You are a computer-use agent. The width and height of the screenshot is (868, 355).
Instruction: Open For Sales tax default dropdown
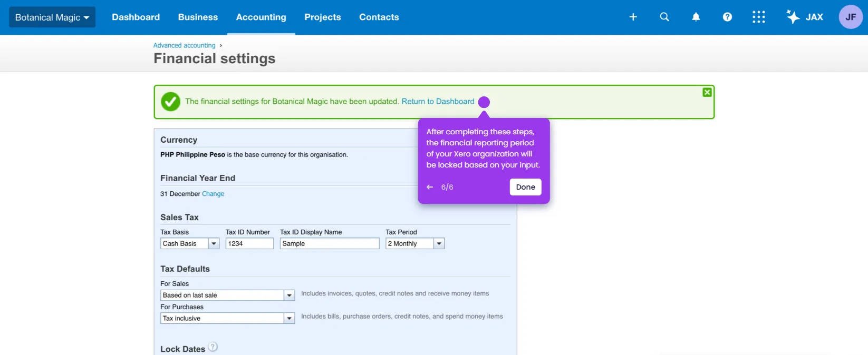point(227,295)
